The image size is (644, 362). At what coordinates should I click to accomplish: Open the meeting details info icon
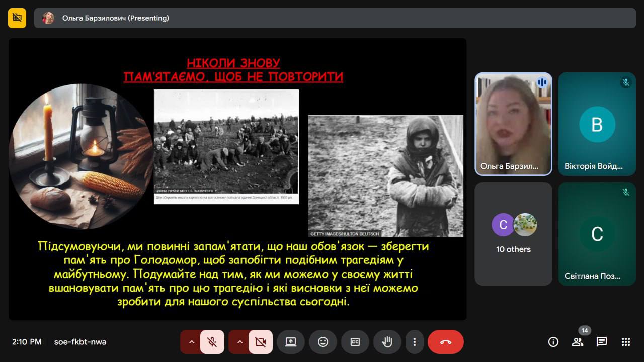pos(553,342)
